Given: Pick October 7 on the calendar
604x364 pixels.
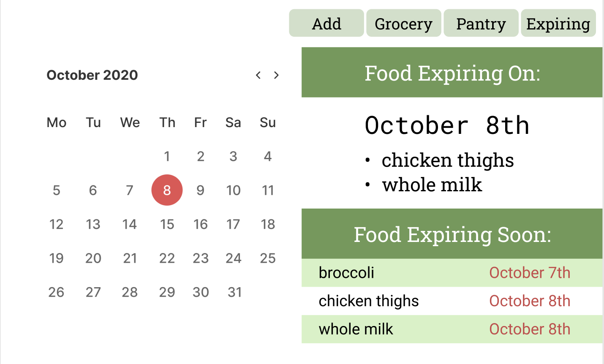Looking at the screenshot, I should (x=130, y=190).
